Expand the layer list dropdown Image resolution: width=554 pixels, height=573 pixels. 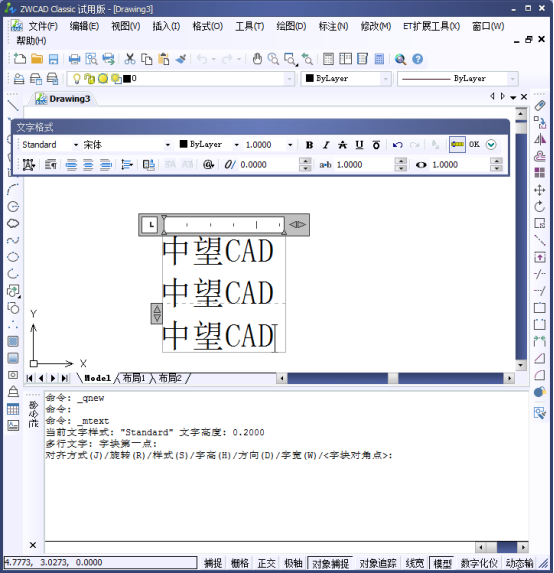point(289,79)
